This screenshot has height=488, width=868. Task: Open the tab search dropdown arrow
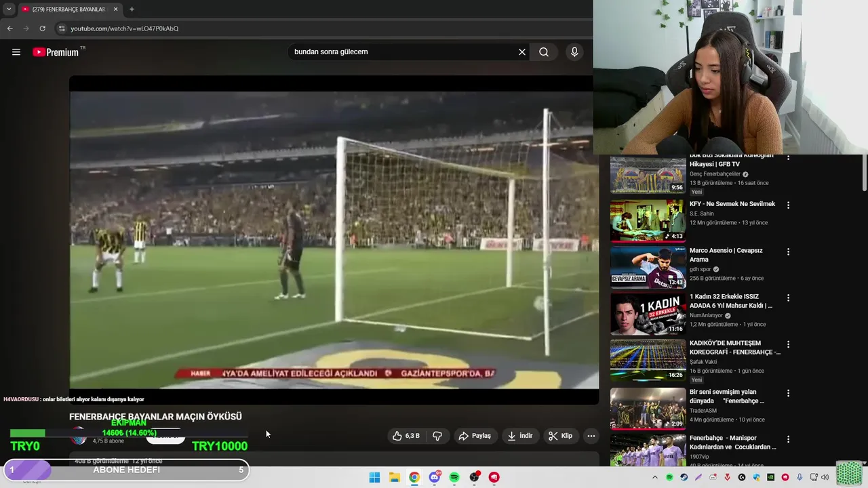pos(9,9)
